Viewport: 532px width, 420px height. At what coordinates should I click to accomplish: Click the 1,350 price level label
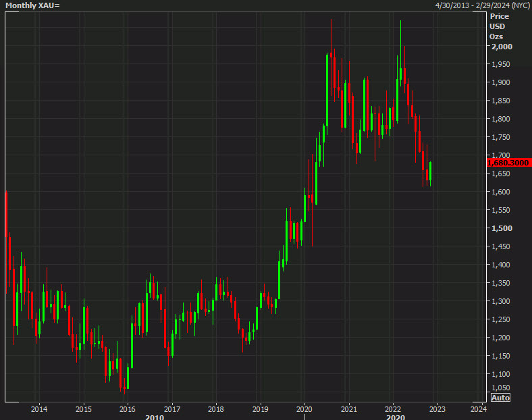(501, 283)
